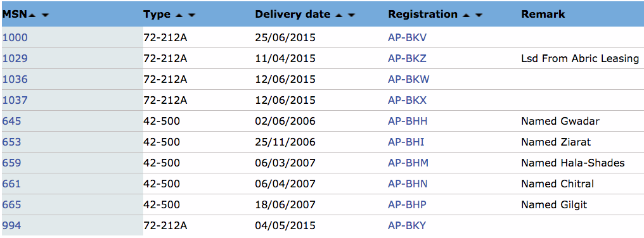Sort Registration column ascending arrow
Viewport: 644px width, 238px height.
(x=466, y=15)
